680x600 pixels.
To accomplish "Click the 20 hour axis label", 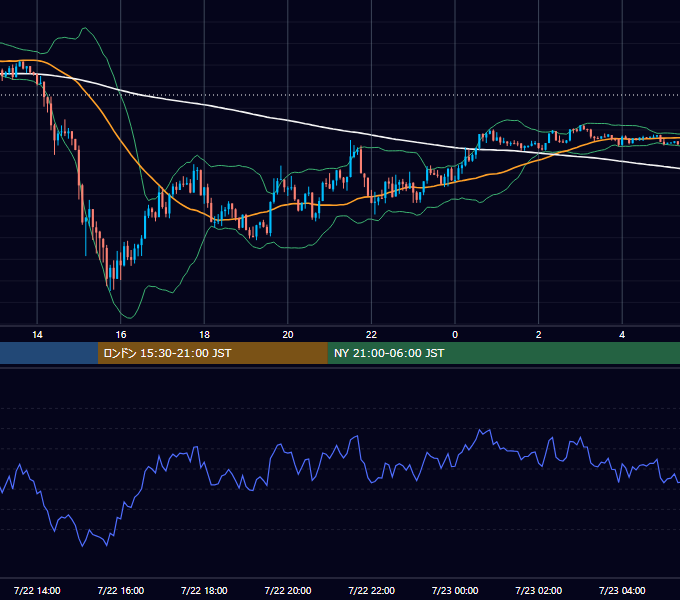I will coord(288,335).
